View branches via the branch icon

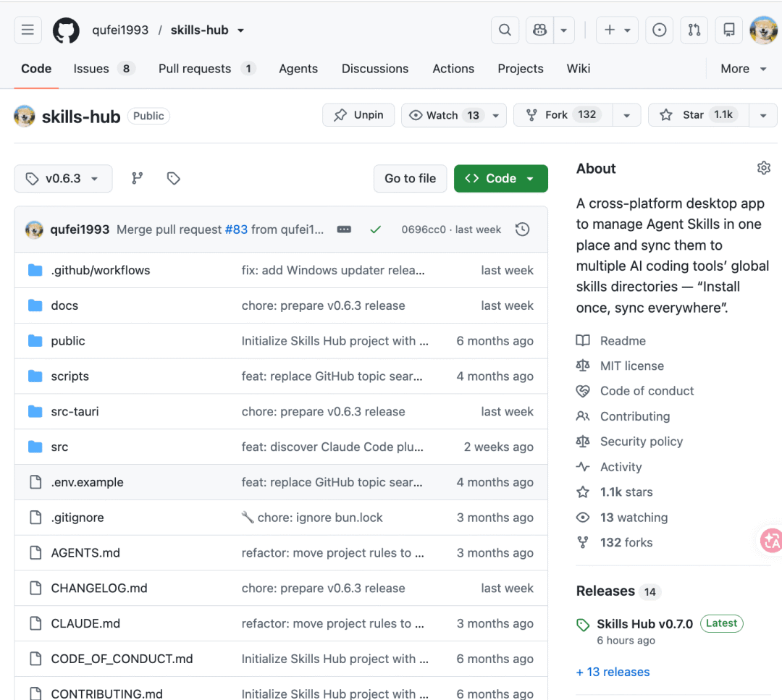pos(137,179)
